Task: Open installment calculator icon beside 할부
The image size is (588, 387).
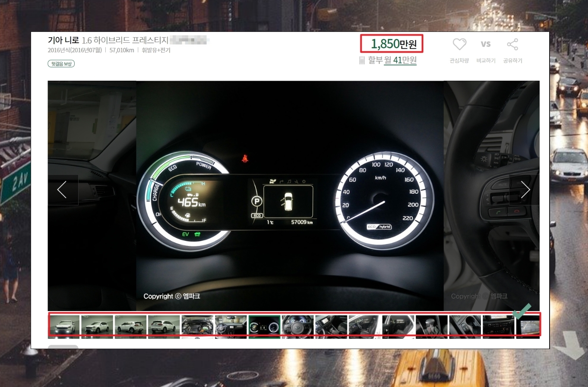Action: click(362, 60)
